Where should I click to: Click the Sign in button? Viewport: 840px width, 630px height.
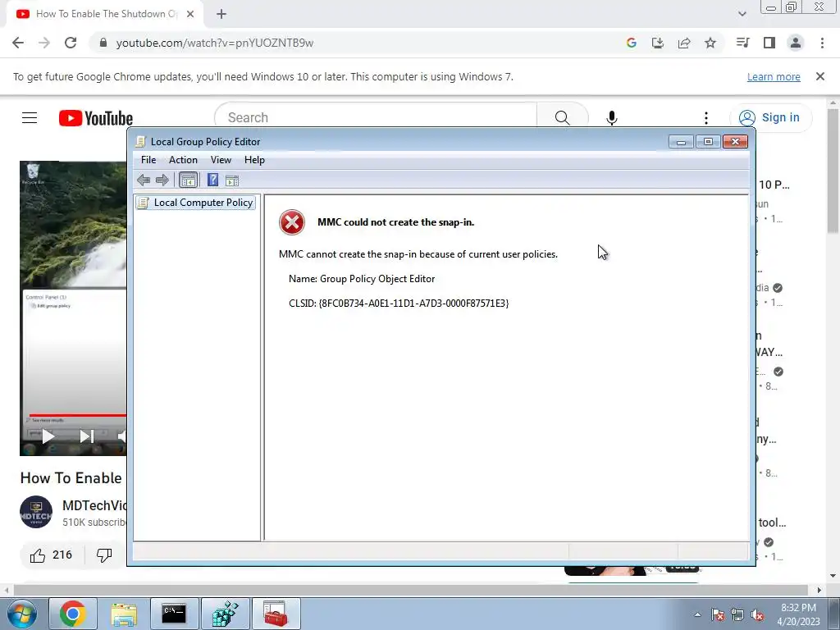tap(770, 118)
